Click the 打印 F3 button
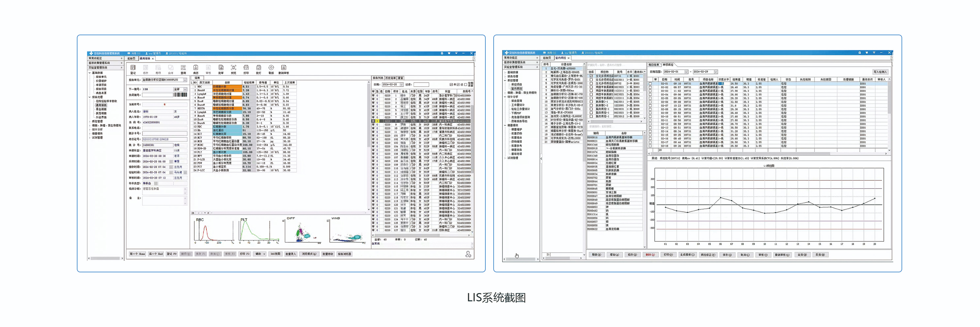Viewport: 980px width, 327px height. [x=245, y=254]
